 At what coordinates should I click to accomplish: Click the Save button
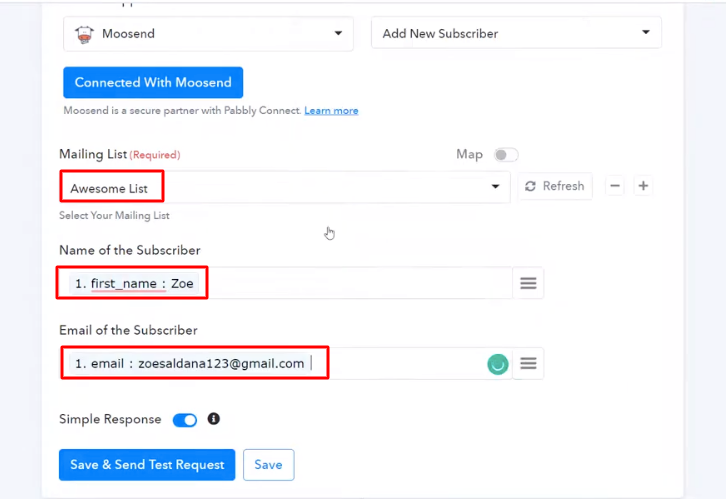coord(269,465)
